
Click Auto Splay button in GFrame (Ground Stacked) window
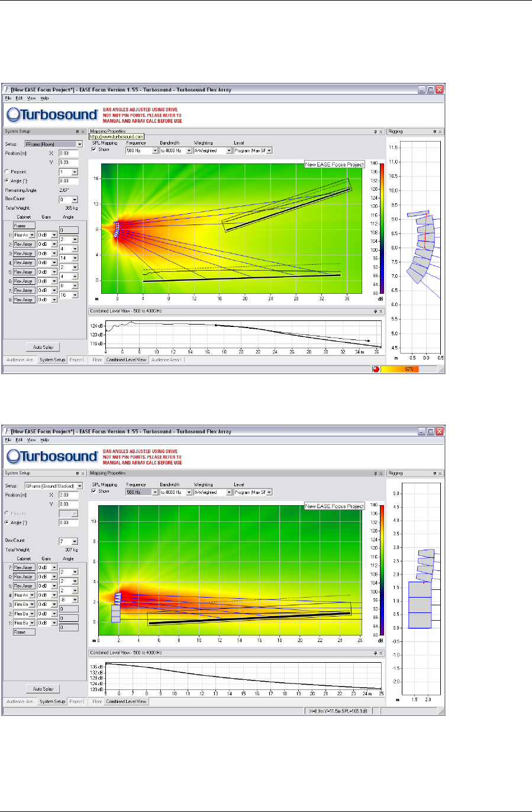[x=43, y=689]
